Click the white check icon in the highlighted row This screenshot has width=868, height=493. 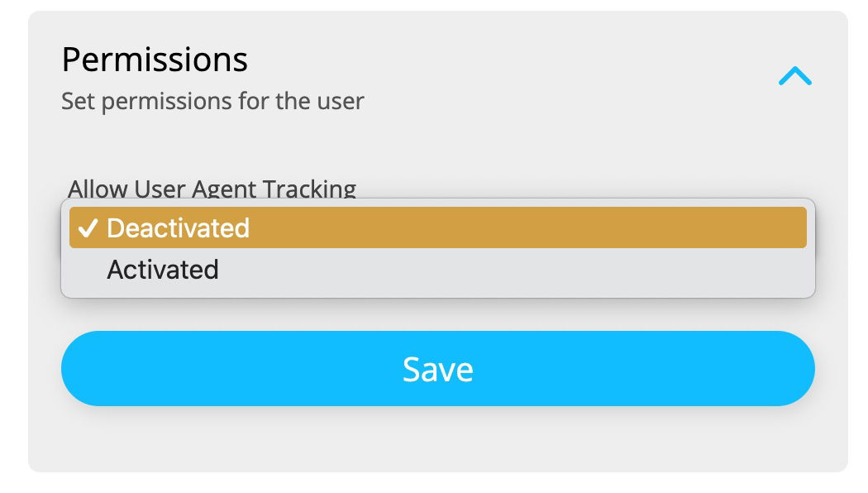click(89, 227)
